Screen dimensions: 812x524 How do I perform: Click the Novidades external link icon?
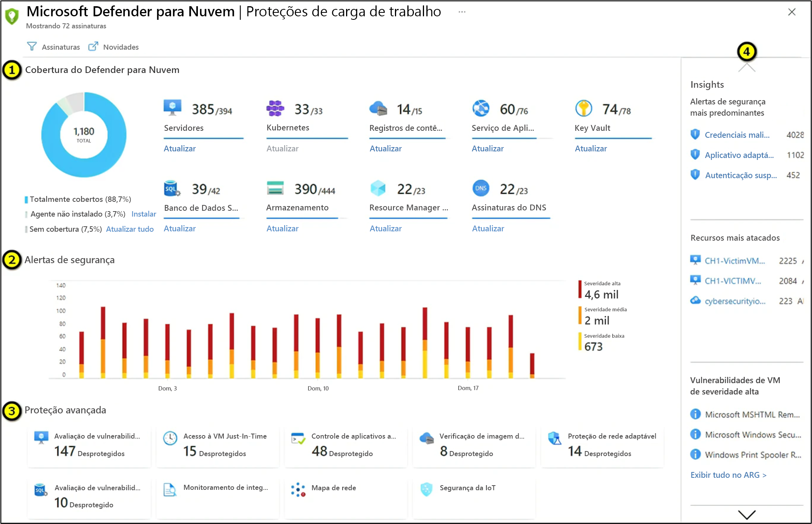93,47
